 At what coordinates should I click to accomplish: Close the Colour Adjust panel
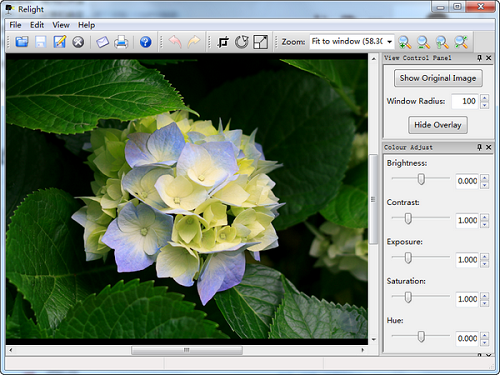(x=488, y=147)
